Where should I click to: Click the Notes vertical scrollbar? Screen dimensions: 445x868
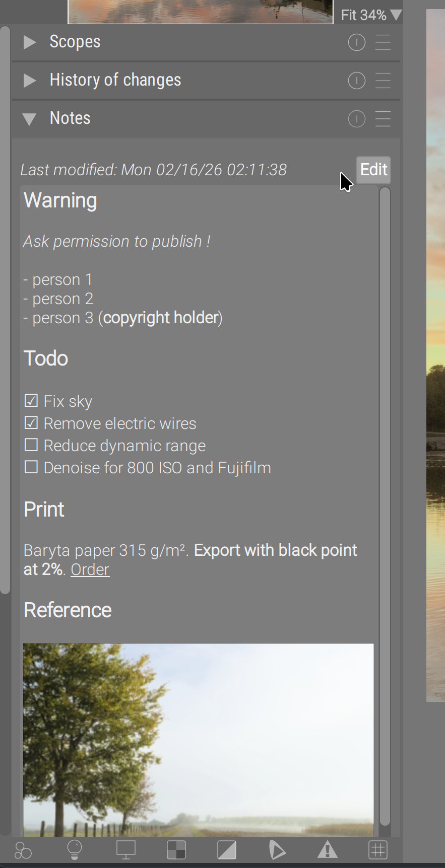point(385,503)
